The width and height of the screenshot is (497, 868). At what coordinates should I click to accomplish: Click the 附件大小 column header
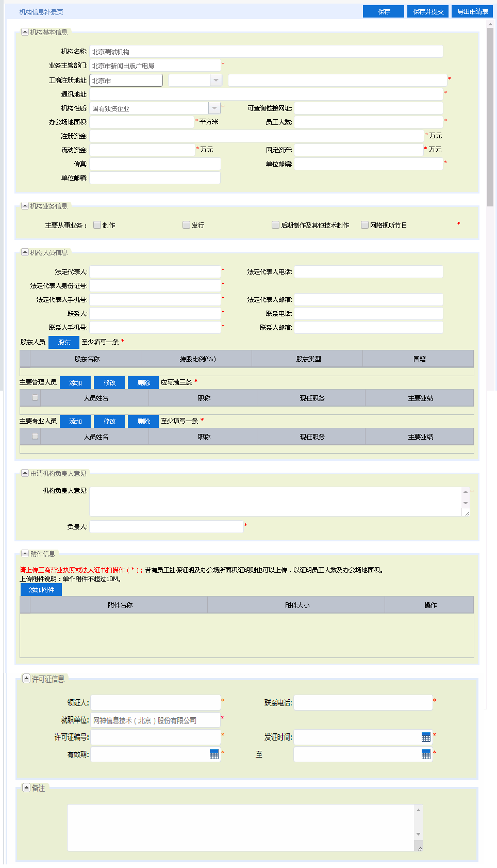click(x=297, y=605)
